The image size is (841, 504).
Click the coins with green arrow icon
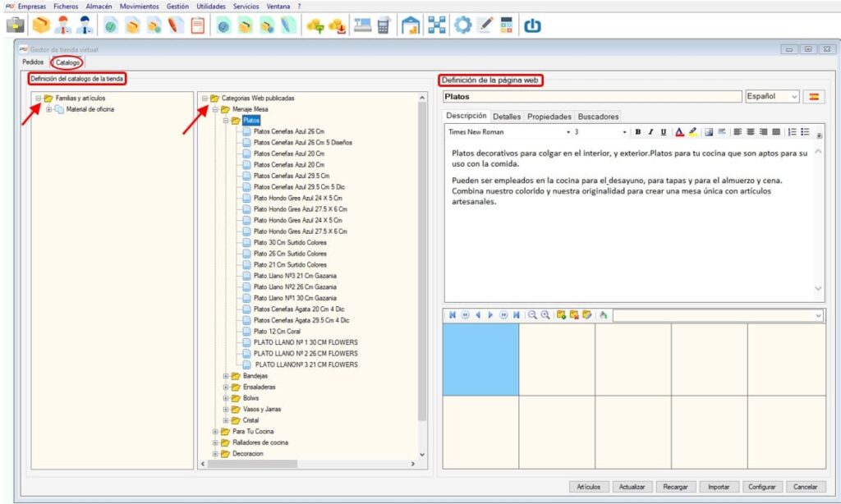coord(315,25)
